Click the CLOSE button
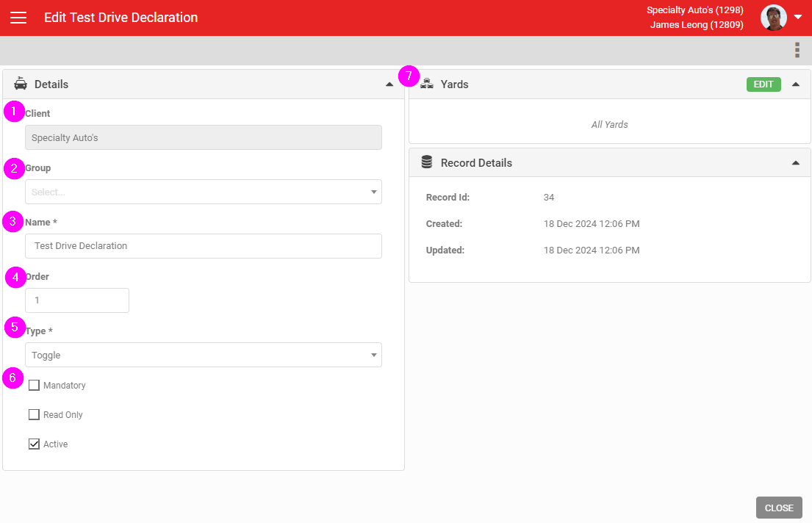812x523 pixels. (x=779, y=508)
